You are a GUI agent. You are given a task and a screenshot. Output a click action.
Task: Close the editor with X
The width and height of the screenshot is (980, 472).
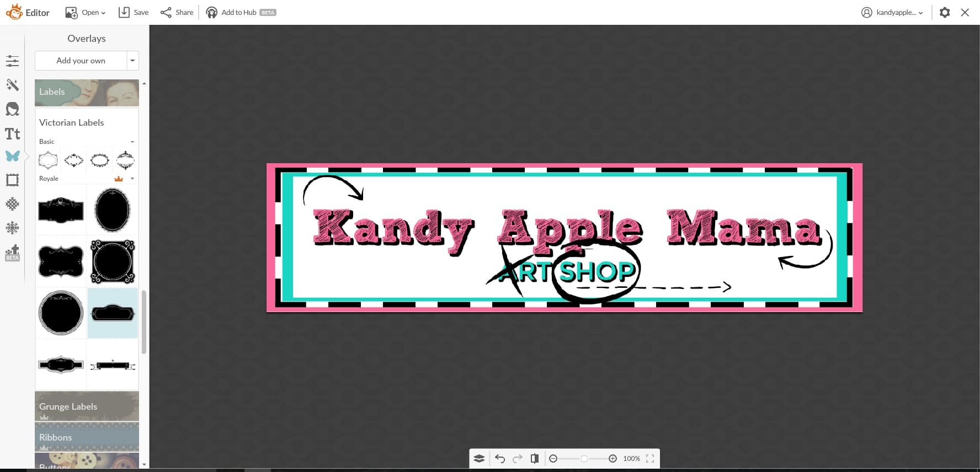(x=965, y=12)
